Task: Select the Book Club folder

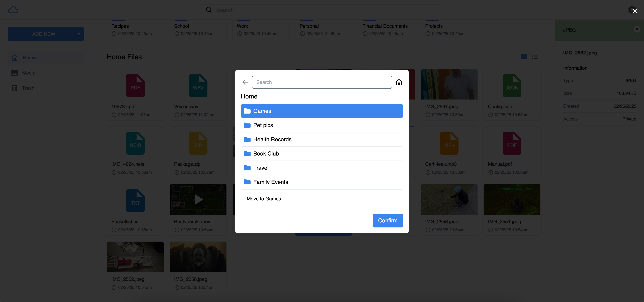Action: pyautogui.click(x=322, y=154)
